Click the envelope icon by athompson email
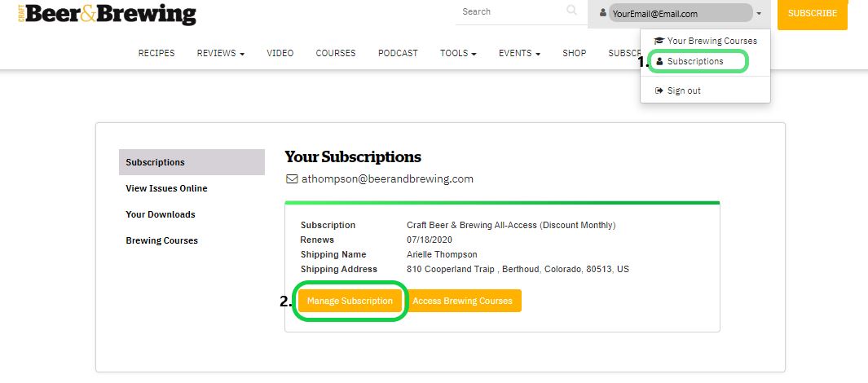This screenshot has height=383, width=868. coord(292,178)
